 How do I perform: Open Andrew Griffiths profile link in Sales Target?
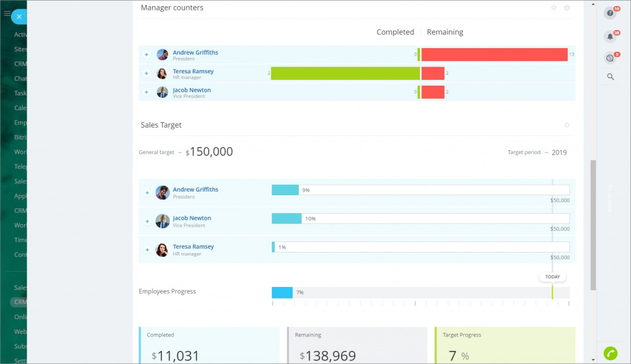(x=195, y=190)
